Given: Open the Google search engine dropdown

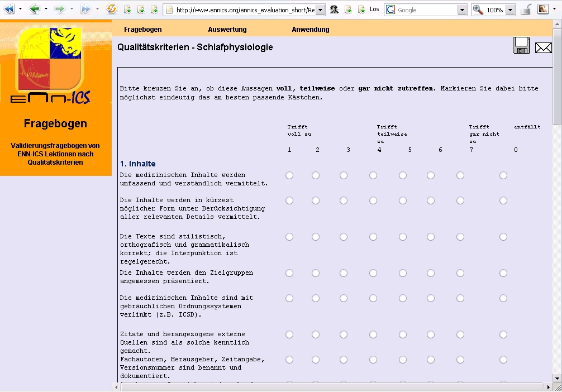Looking at the screenshot, I should [461, 10].
